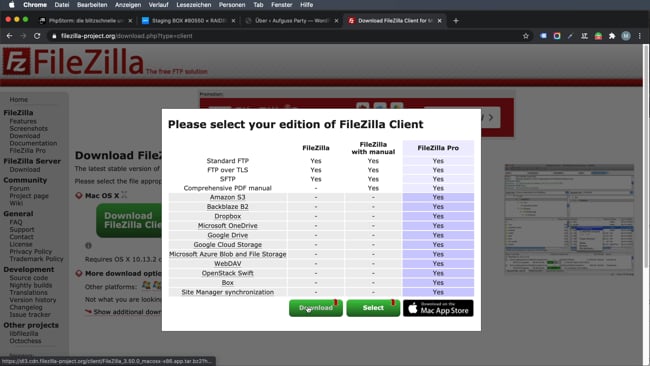
Task: Open the libfilezilla sidebar link
Action: point(24,334)
